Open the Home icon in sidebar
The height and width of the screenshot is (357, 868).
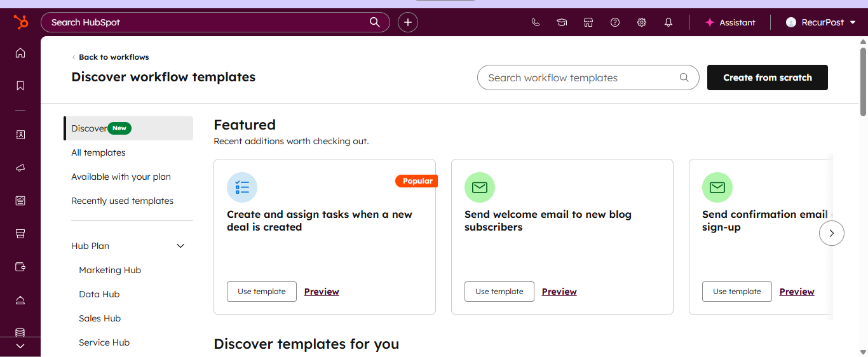tap(20, 53)
